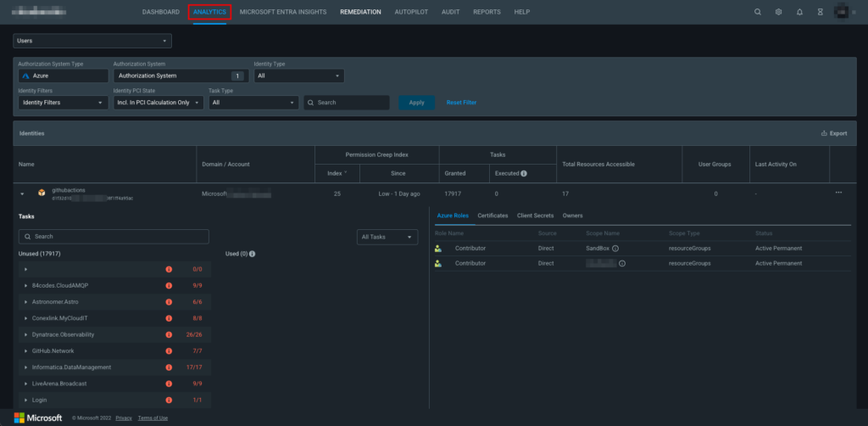Open the Audit tab
The width and height of the screenshot is (868, 426).
click(x=451, y=12)
